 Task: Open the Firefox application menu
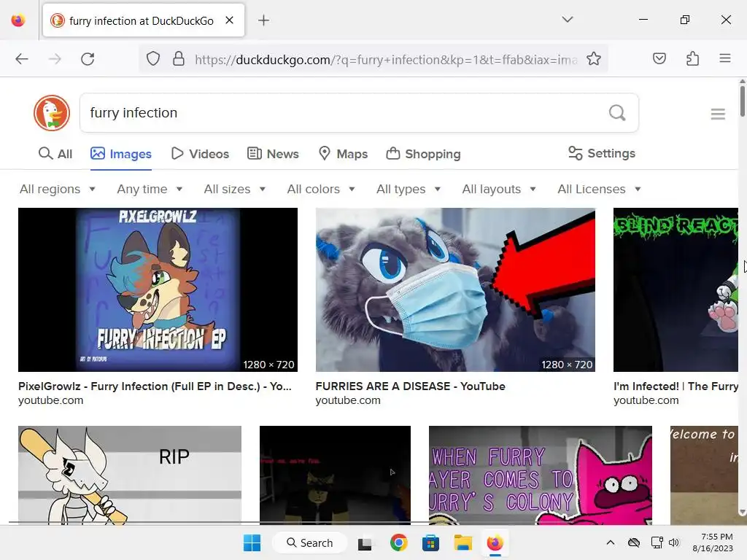[725, 58]
